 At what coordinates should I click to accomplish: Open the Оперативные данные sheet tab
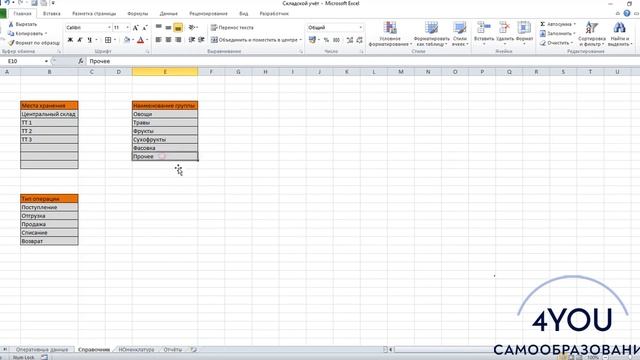coord(42,350)
